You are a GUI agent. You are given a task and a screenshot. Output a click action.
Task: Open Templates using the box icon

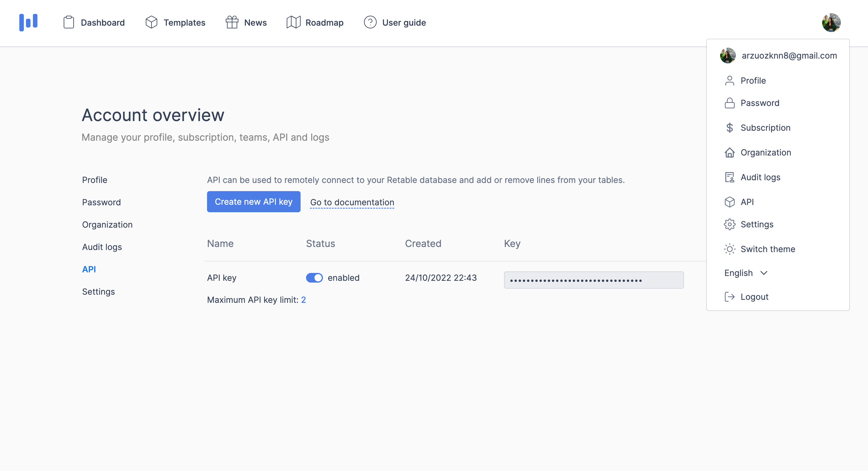(x=151, y=22)
